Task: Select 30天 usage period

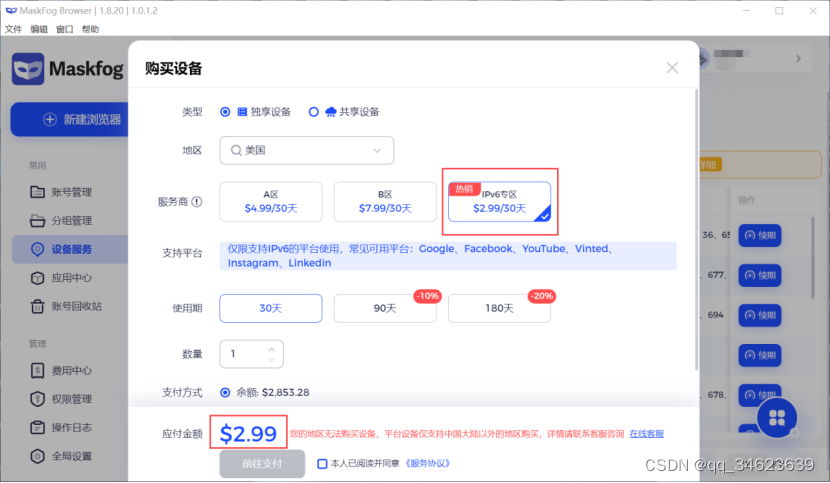Action: coord(271,308)
